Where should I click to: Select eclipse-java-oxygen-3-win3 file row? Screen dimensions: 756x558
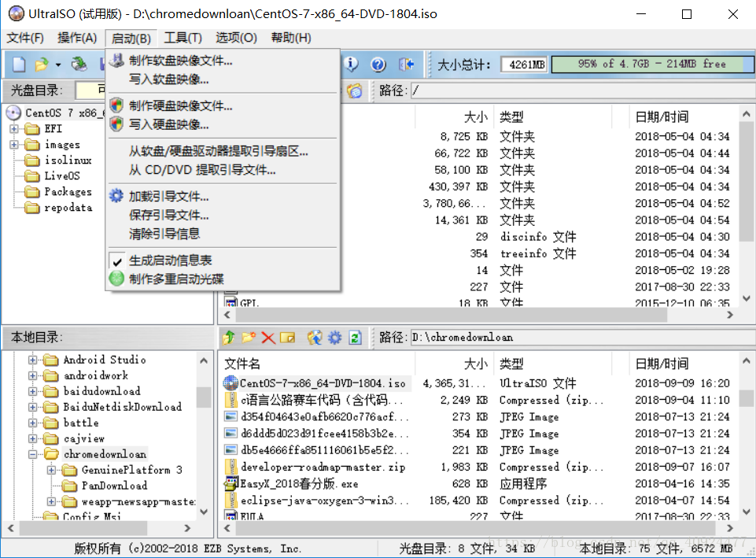478,500
